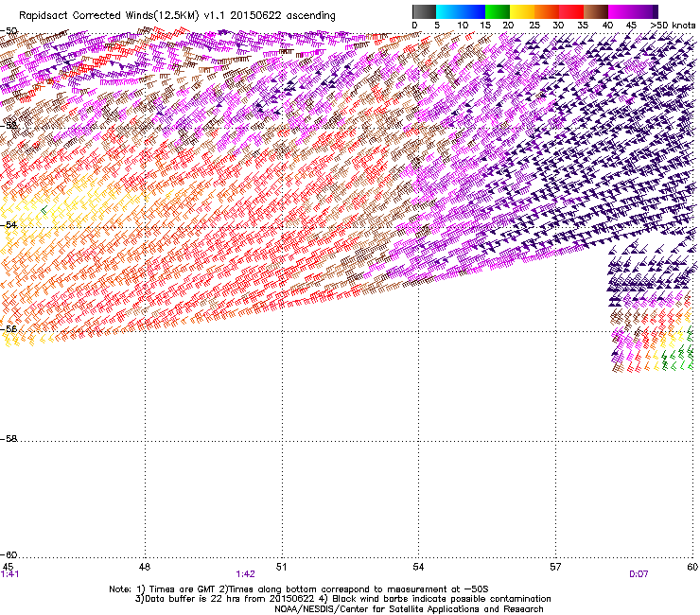
Task: Click the purple 1:41 time label
Action: pos(9,574)
